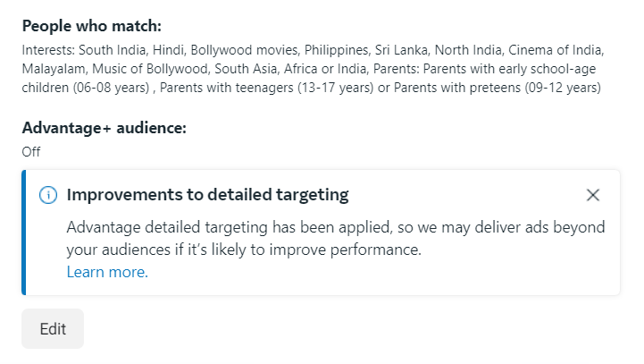This screenshot has width=644, height=364.
Task: Click the Improvements to detailed targeting title
Action: (x=207, y=195)
